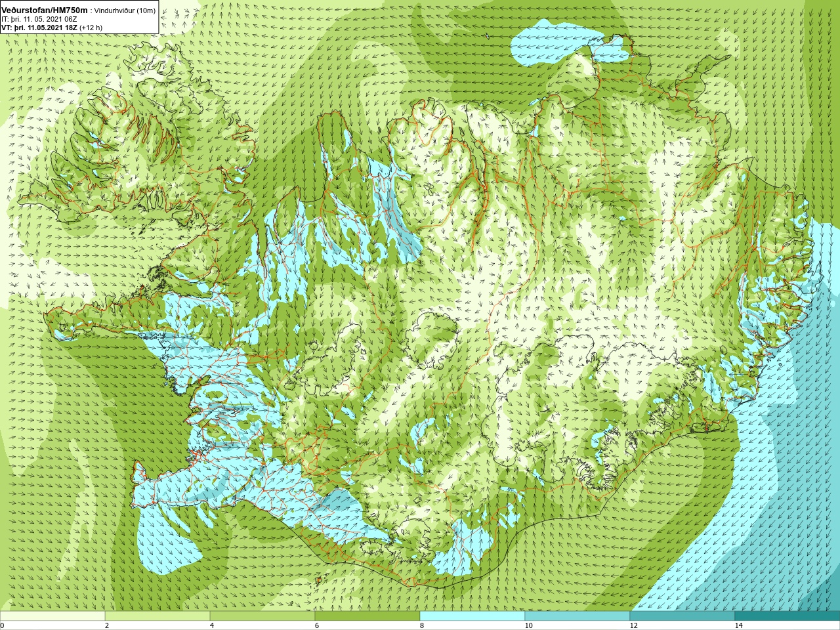
Task: Click the scale label 4
Action: click(x=212, y=625)
